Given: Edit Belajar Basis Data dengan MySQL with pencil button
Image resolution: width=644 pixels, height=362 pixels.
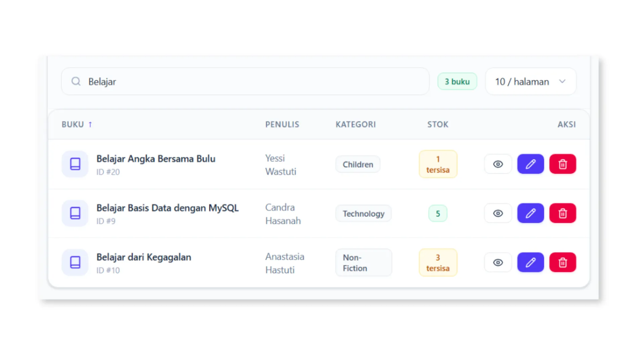Looking at the screenshot, I should pyautogui.click(x=531, y=213).
